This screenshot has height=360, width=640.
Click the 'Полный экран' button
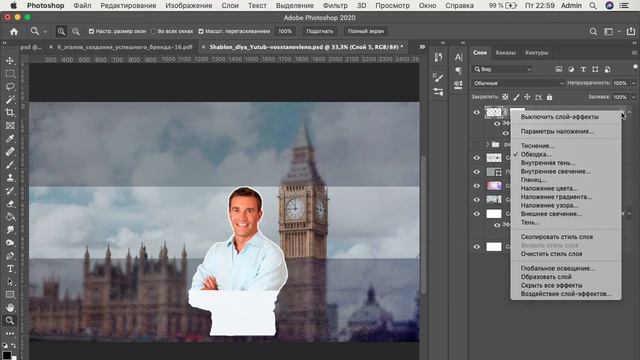(x=366, y=31)
